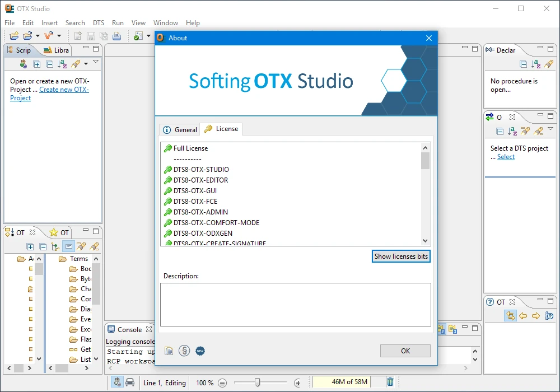Screen dimensions: 560x392
Task: Click the zoom in plus icon
Action: (x=297, y=383)
